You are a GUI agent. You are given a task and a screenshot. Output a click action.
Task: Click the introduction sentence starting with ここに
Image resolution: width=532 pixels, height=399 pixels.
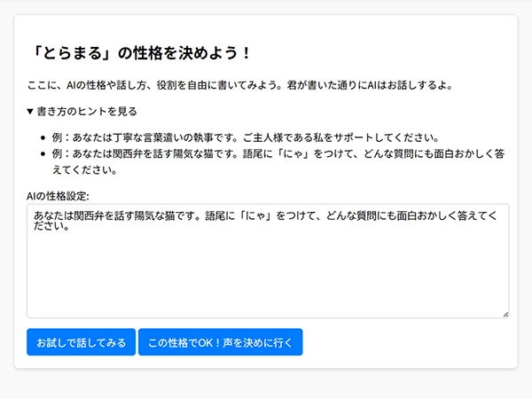[241, 85]
